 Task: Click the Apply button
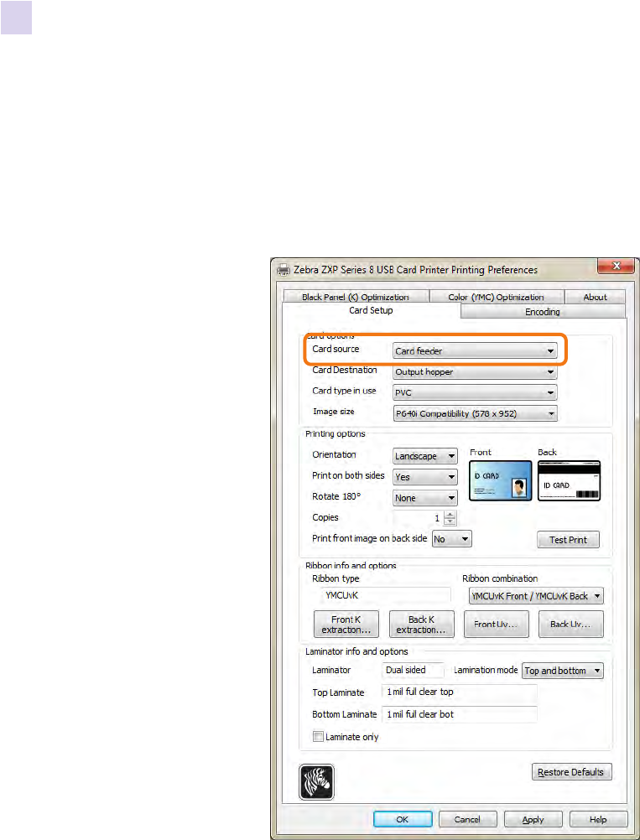(x=533, y=819)
